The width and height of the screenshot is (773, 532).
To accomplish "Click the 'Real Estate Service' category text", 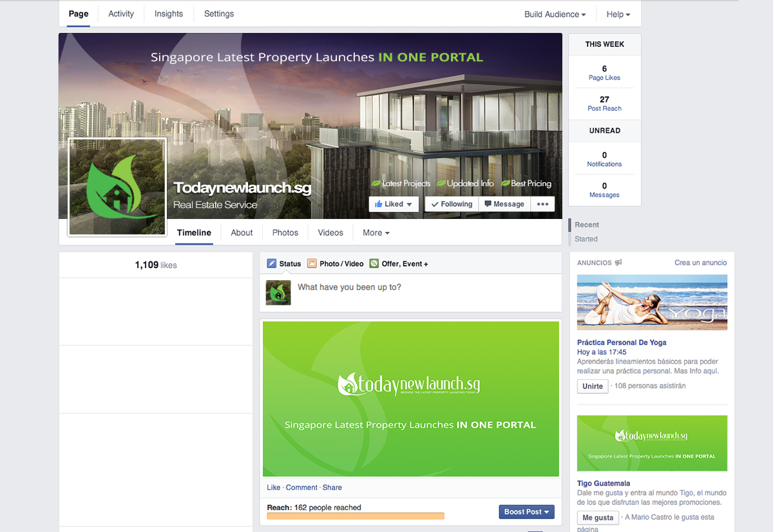I will 215,205.
